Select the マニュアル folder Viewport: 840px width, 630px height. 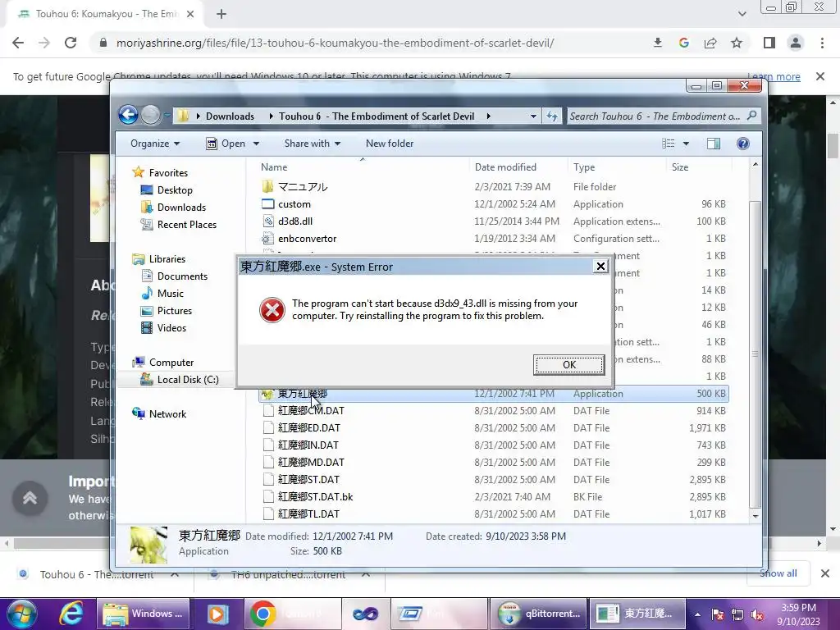(303, 187)
